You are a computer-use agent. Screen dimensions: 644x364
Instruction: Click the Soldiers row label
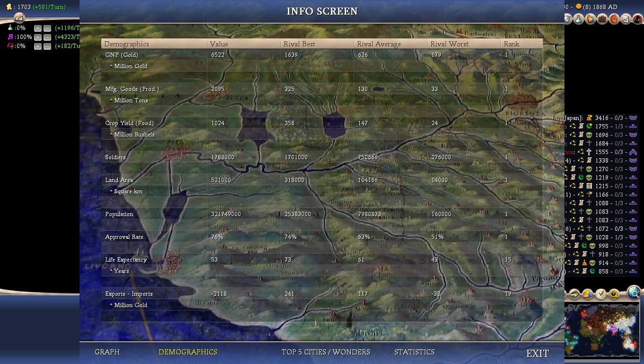pos(116,157)
